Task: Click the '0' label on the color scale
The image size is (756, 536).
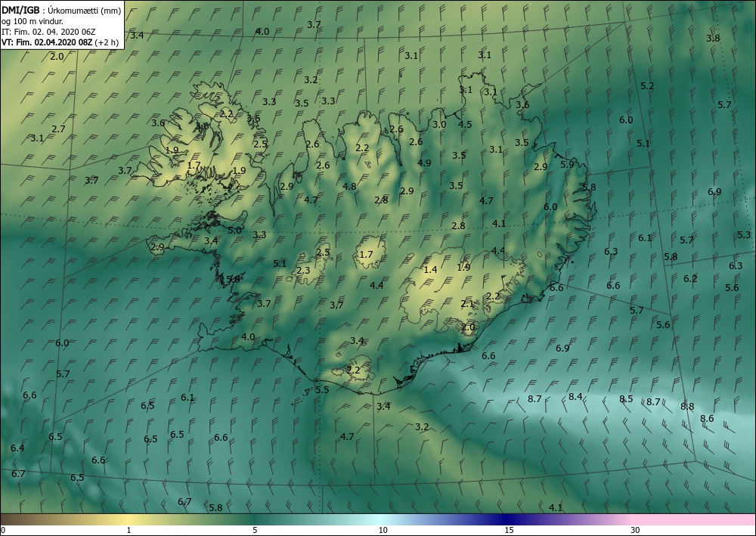Action: point(3,530)
